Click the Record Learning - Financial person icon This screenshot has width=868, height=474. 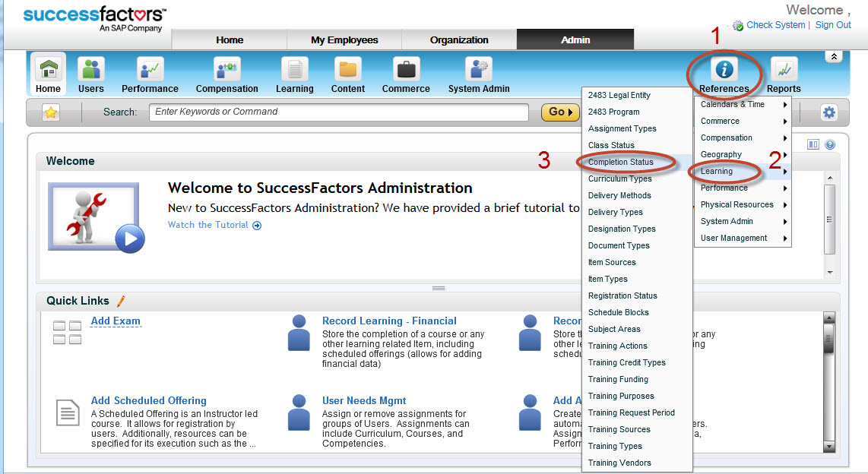coord(299,333)
